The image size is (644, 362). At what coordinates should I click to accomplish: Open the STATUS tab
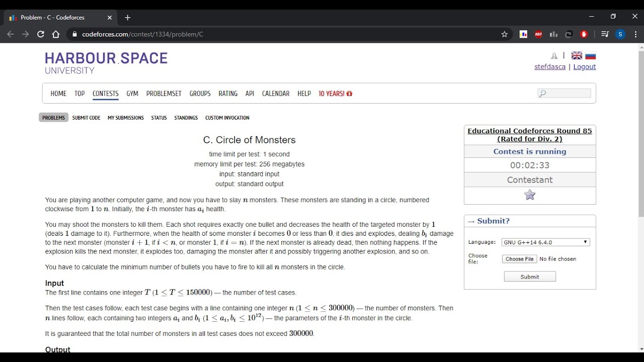point(159,118)
